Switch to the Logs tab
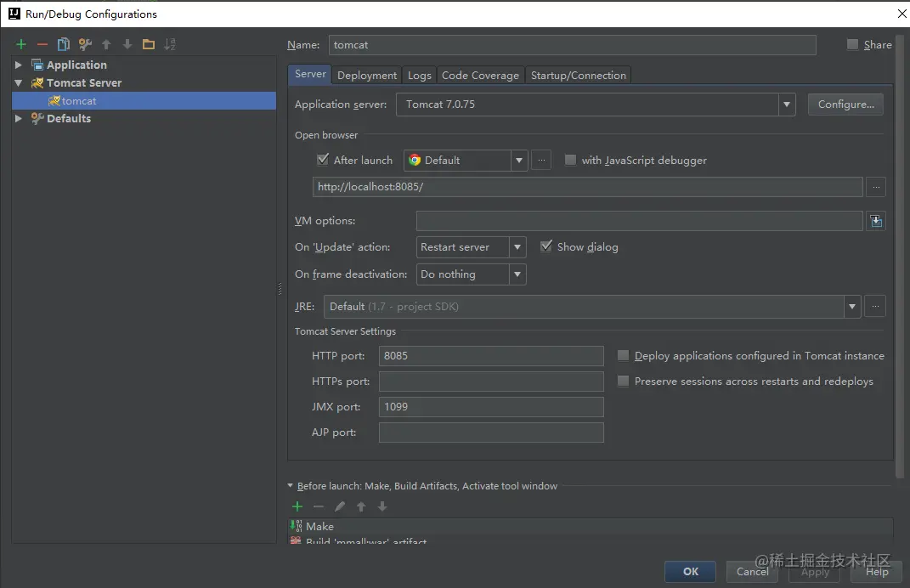Screen dimensions: 910x588 coord(419,76)
